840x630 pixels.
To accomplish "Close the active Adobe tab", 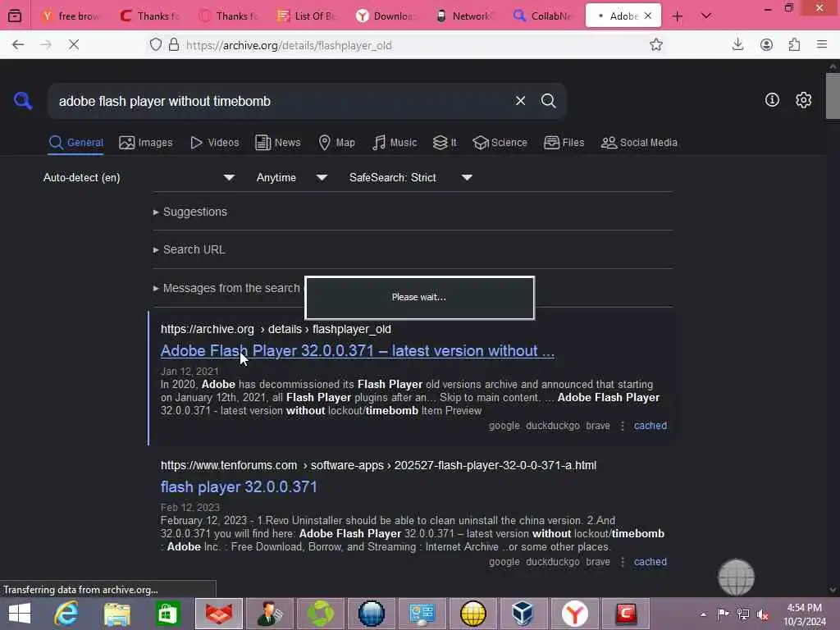I will tap(648, 16).
